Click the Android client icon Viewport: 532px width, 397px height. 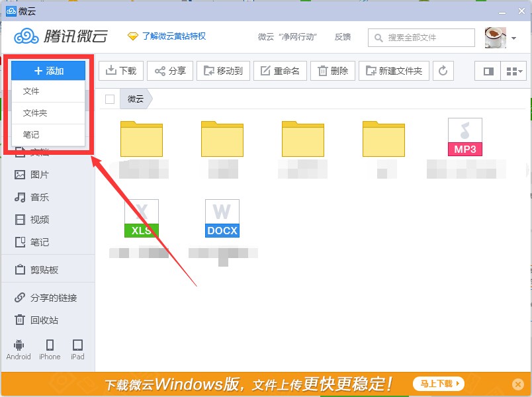tap(19, 350)
